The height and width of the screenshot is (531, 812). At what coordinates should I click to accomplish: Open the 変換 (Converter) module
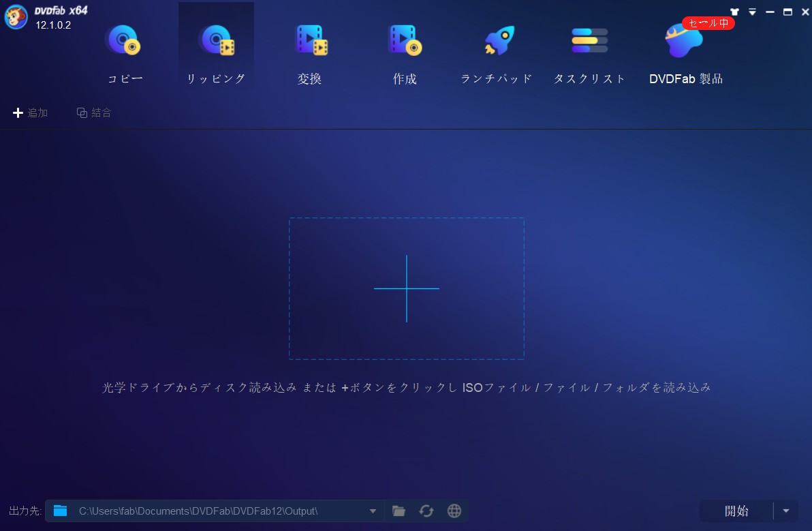click(310, 54)
